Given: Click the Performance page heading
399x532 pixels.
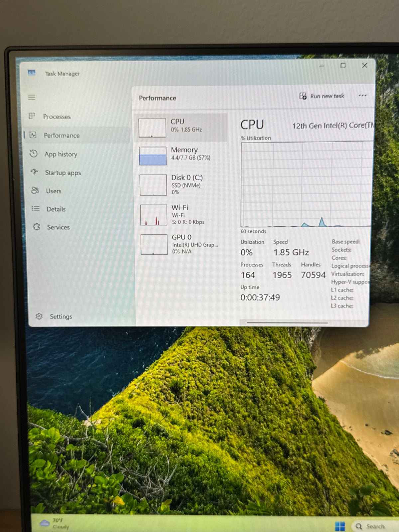Looking at the screenshot, I should 157,98.
